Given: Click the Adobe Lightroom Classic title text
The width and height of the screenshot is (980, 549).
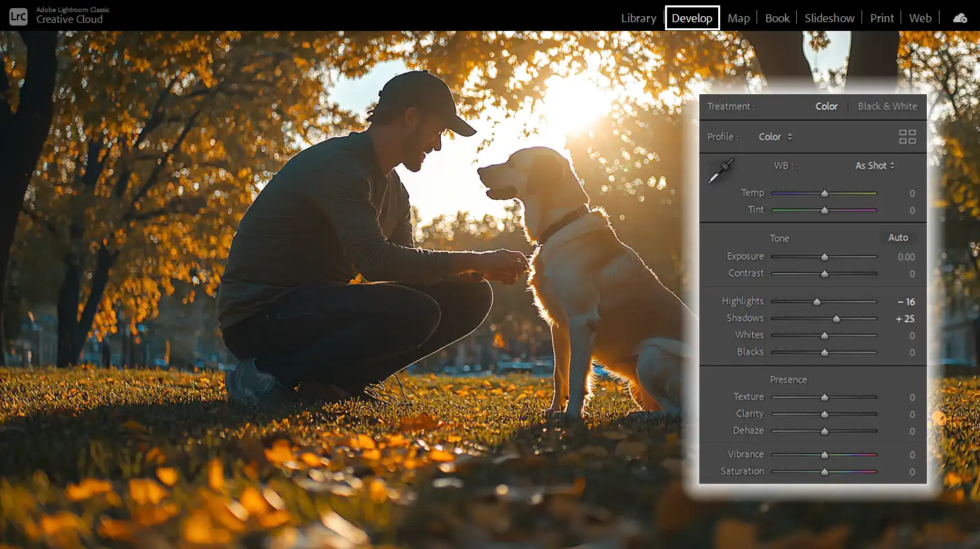Looking at the screenshot, I should pyautogui.click(x=73, y=9).
